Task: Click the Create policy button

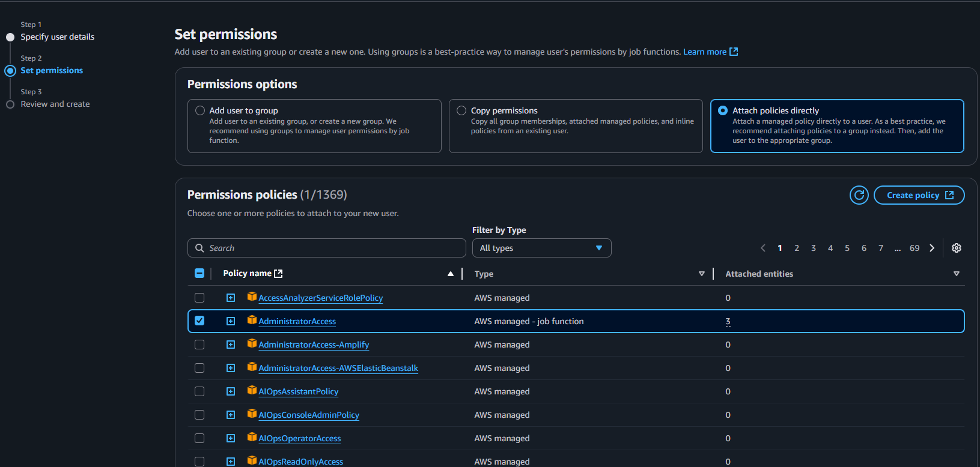Action: 919,195
